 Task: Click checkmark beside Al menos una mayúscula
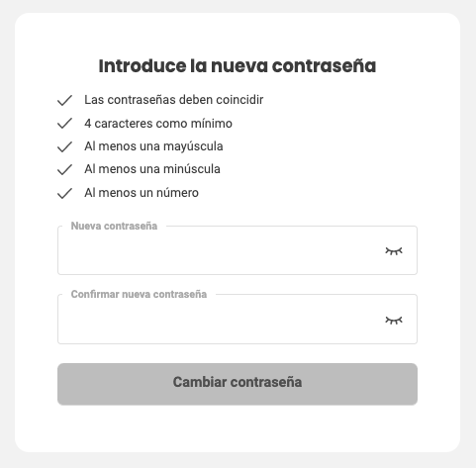[64, 146]
